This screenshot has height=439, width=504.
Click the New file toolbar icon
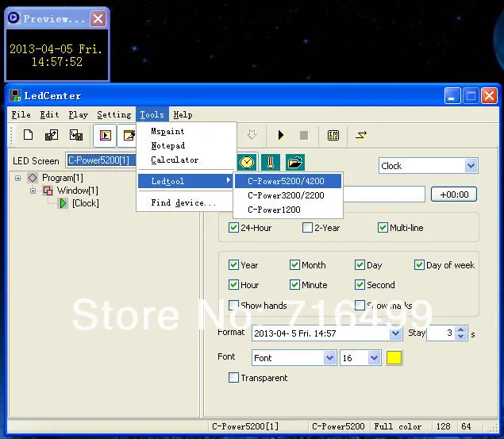point(28,135)
